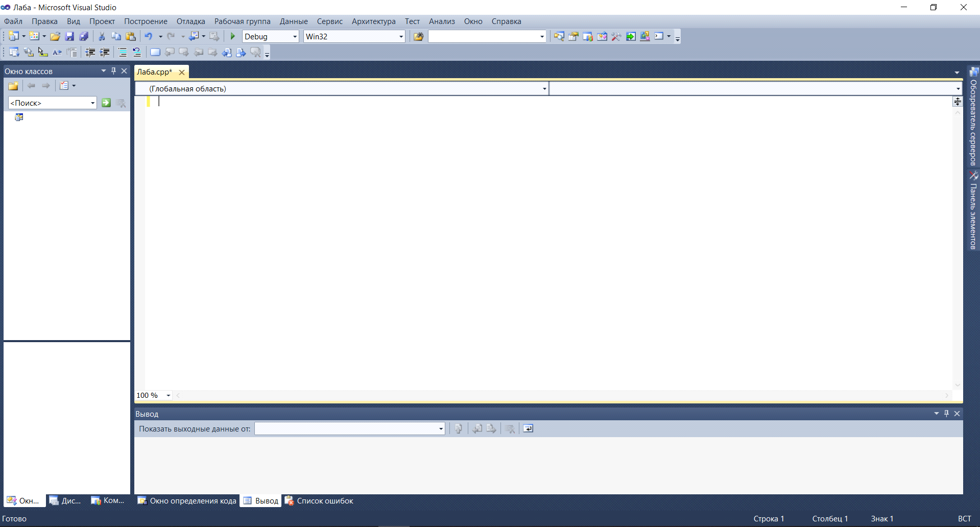
Task: Open the Отладка menu
Action: pyautogui.click(x=191, y=21)
